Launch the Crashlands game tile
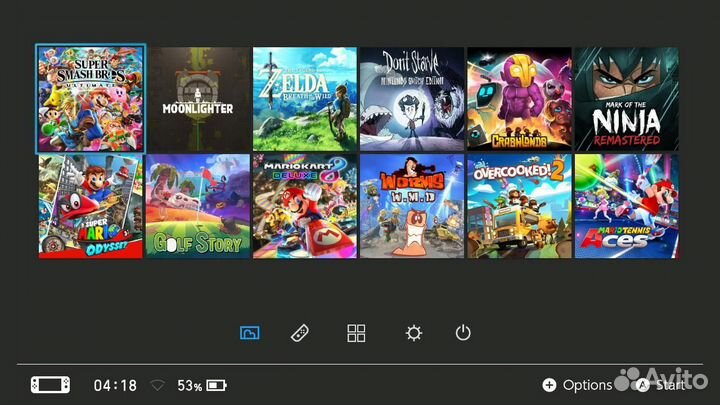Viewport: 720px width, 405px height. (x=519, y=99)
